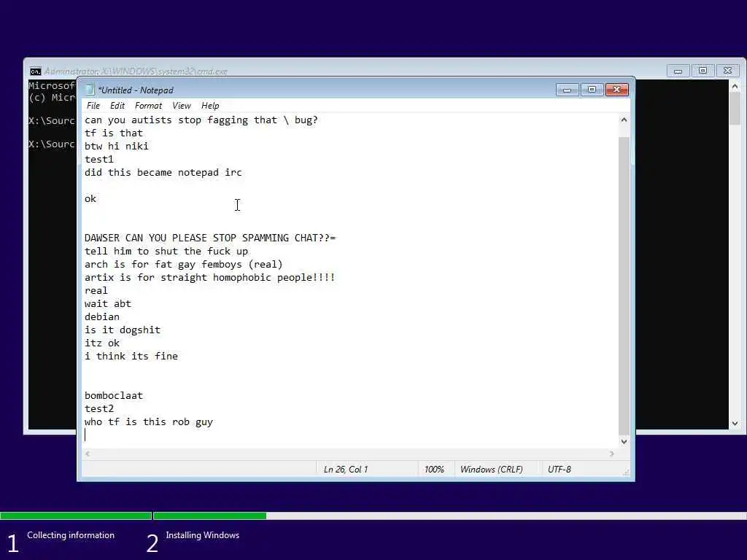Image resolution: width=747 pixels, height=560 pixels.
Task: Click the cmd window's scrollbar thumb
Action: click(735, 109)
